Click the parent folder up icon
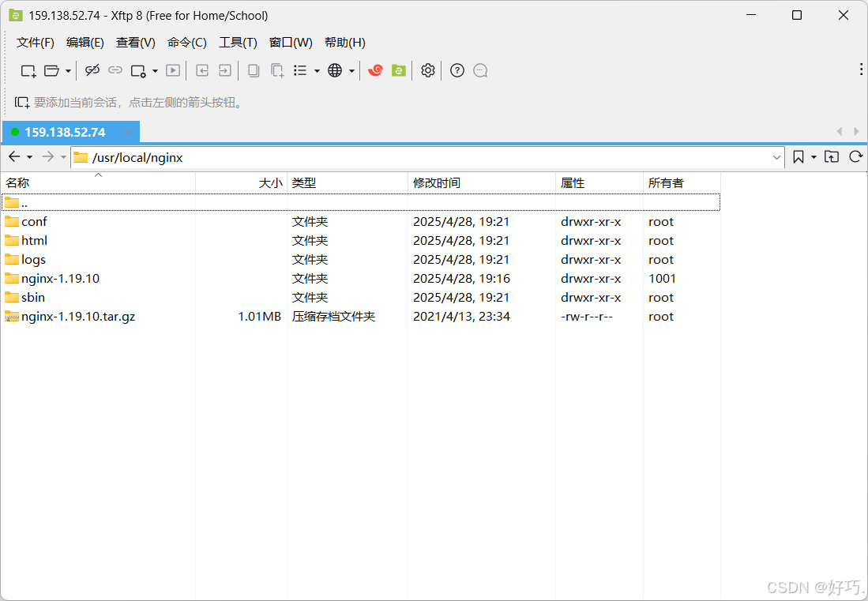This screenshot has width=868, height=601. (x=832, y=156)
